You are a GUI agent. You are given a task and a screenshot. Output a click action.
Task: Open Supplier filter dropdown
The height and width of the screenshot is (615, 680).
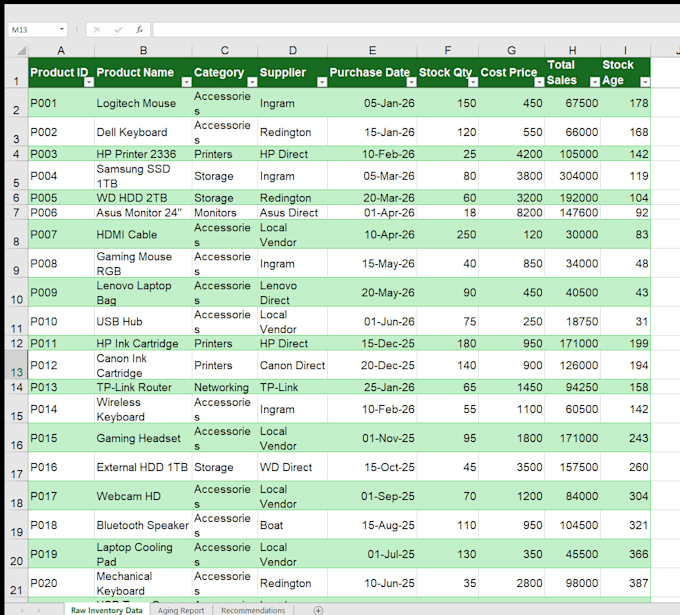tap(322, 82)
